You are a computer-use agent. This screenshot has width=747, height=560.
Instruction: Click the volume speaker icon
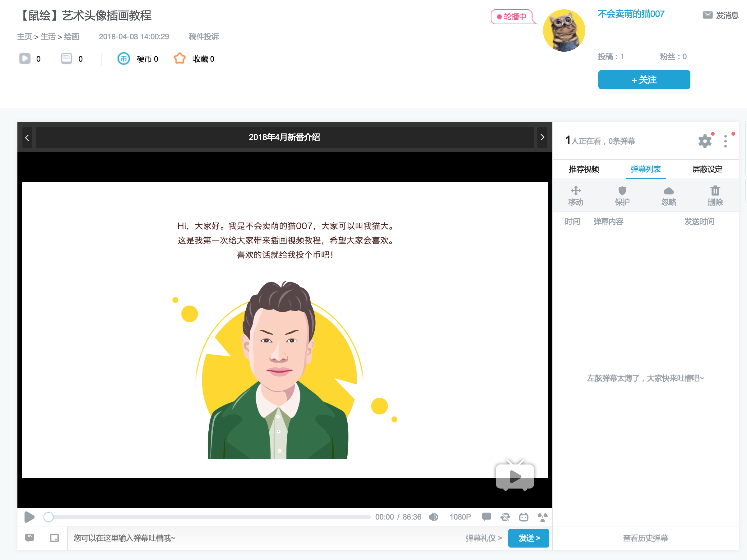[x=433, y=517]
